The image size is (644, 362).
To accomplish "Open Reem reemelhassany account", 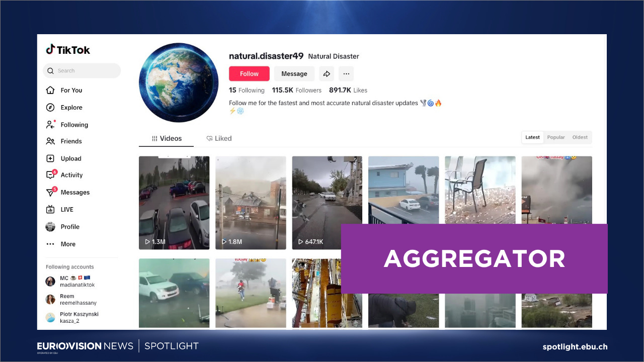I will pos(71,300).
